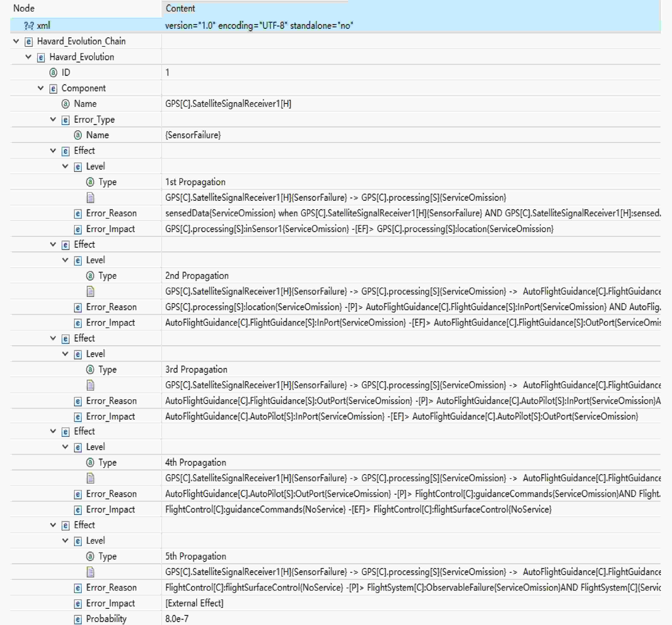Click the Havard_Evolution_Chain element icon
This screenshot has height=625, width=672.
click(x=29, y=42)
